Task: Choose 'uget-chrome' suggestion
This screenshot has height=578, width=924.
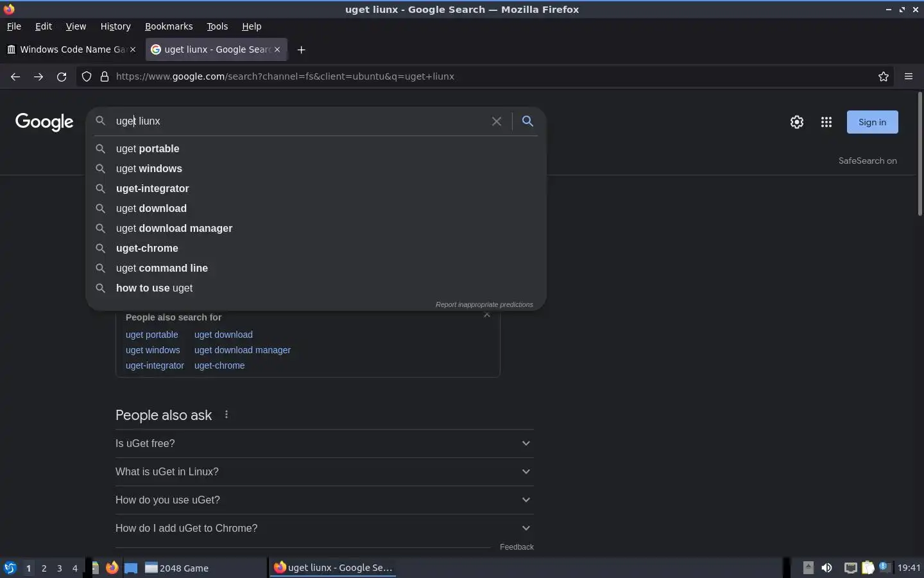Action: pos(316,249)
